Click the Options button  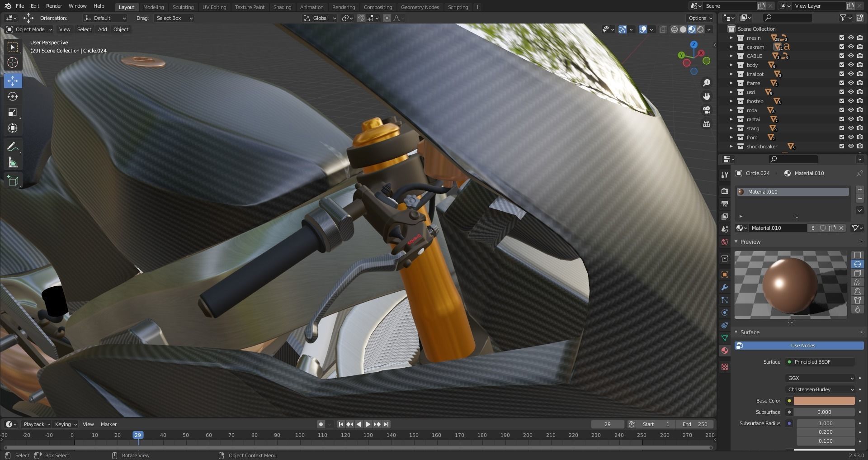click(700, 18)
